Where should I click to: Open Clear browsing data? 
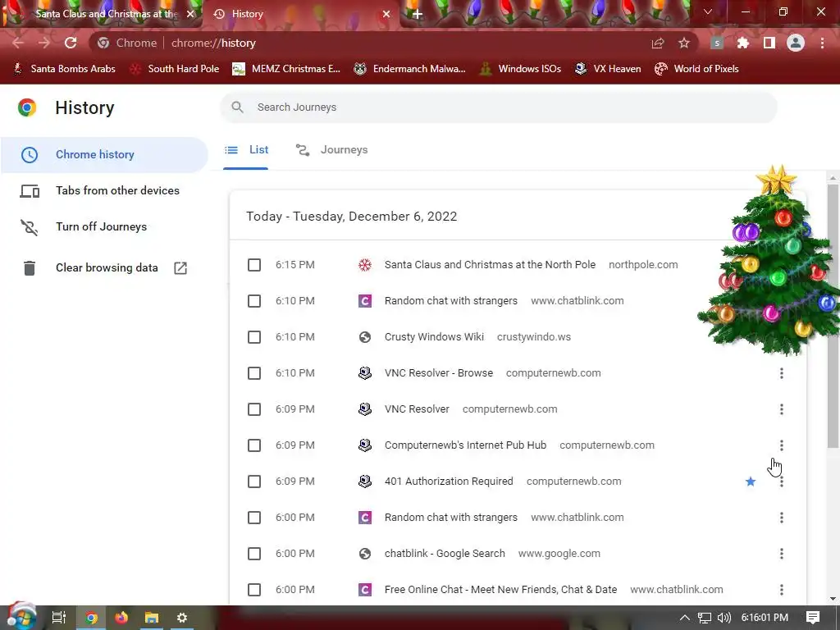point(104,268)
